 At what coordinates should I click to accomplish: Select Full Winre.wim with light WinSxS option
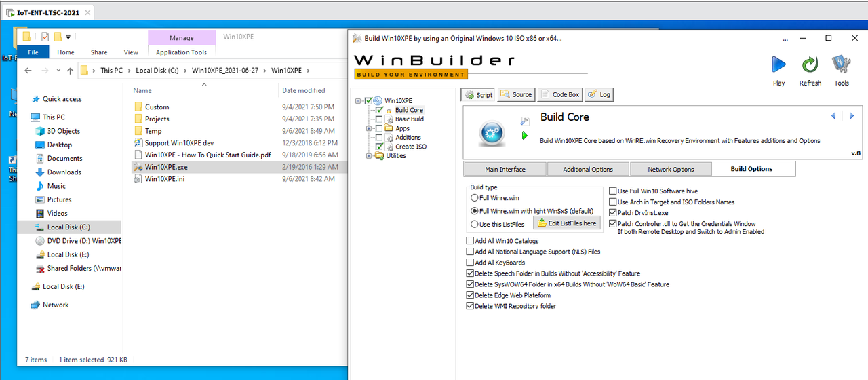click(474, 211)
